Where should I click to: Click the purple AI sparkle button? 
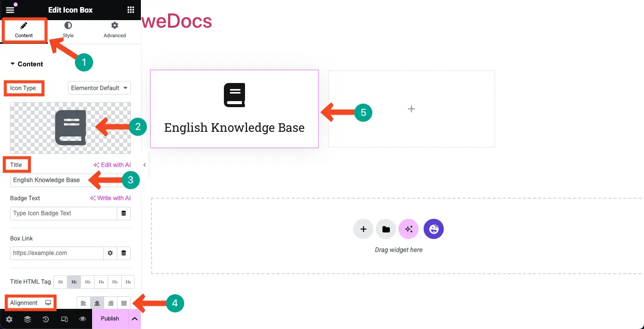pos(409,229)
